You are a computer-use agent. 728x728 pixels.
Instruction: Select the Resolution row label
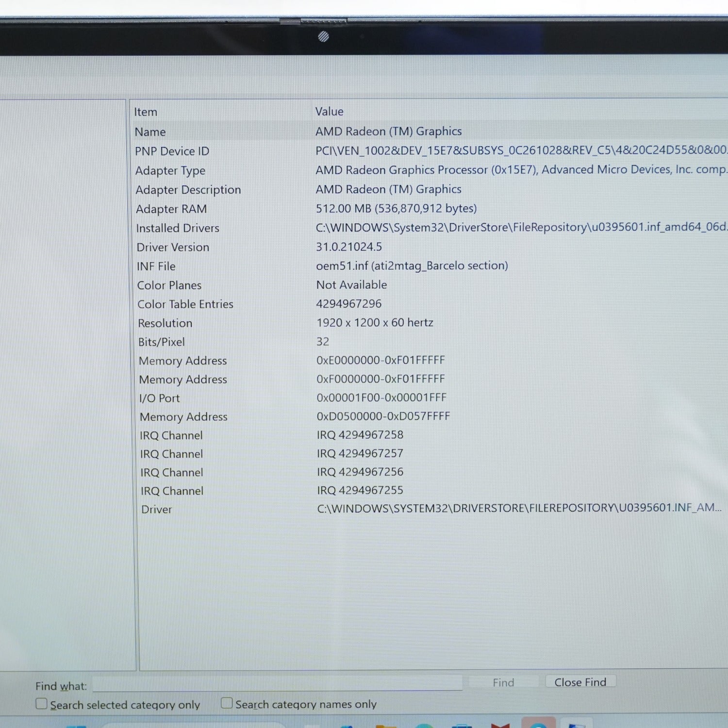[x=165, y=323]
